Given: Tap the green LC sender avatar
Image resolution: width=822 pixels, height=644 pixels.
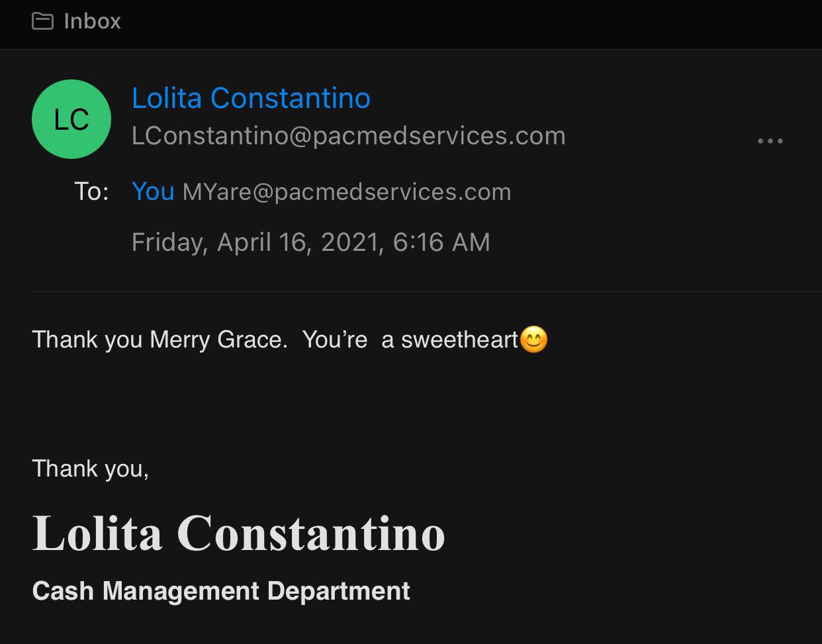Looking at the screenshot, I should [x=71, y=119].
